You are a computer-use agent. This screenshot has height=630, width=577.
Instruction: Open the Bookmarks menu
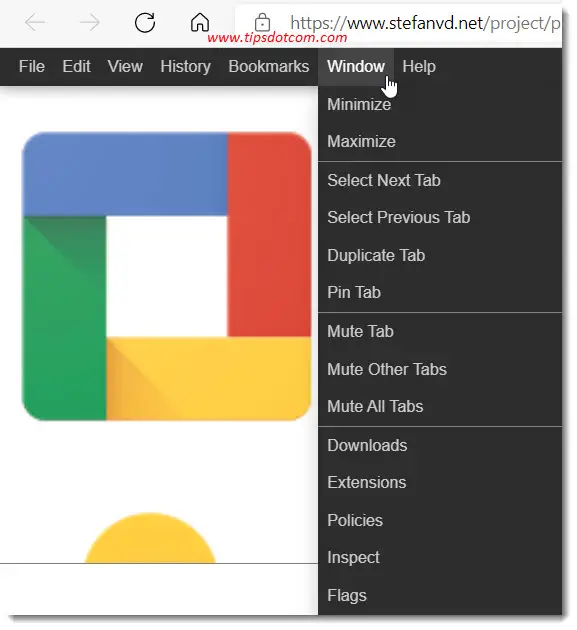[x=269, y=66]
